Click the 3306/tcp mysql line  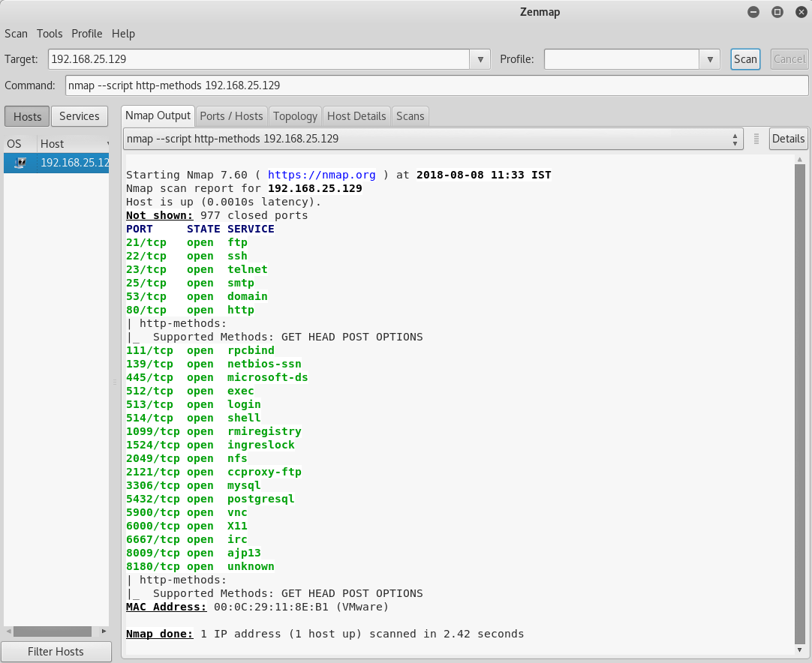194,485
